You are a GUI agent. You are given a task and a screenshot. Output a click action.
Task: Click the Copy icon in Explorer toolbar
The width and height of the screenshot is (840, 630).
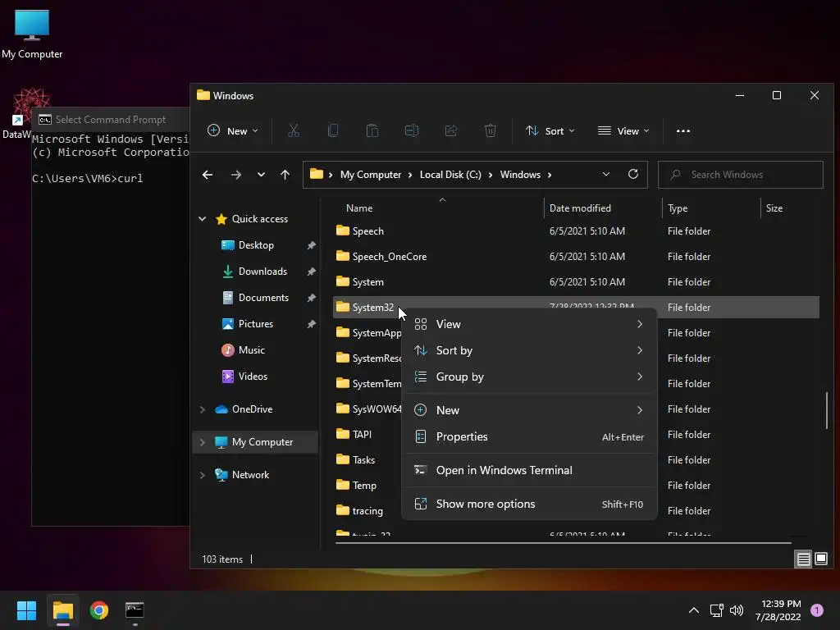333,130
